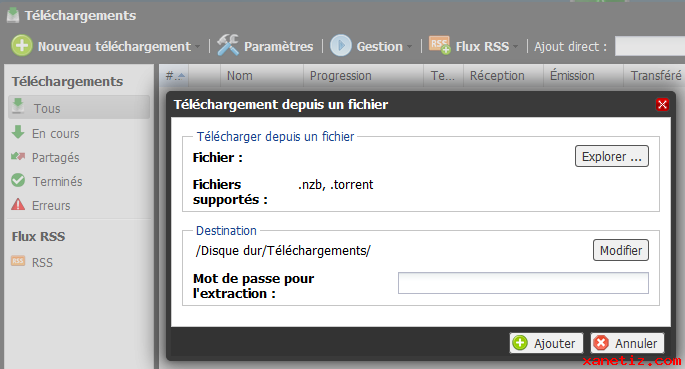
Task: Click the Téléchargements app title icon
Action: pyautogui.click(x=13, y=15)
